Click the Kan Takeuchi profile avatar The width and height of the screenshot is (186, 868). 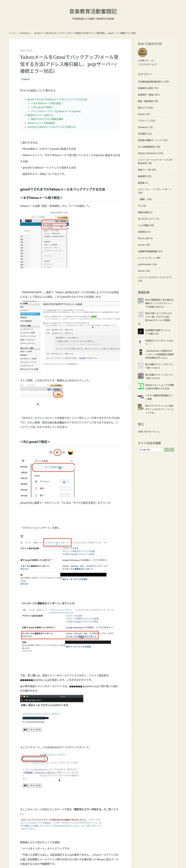[x=142, y=52]
